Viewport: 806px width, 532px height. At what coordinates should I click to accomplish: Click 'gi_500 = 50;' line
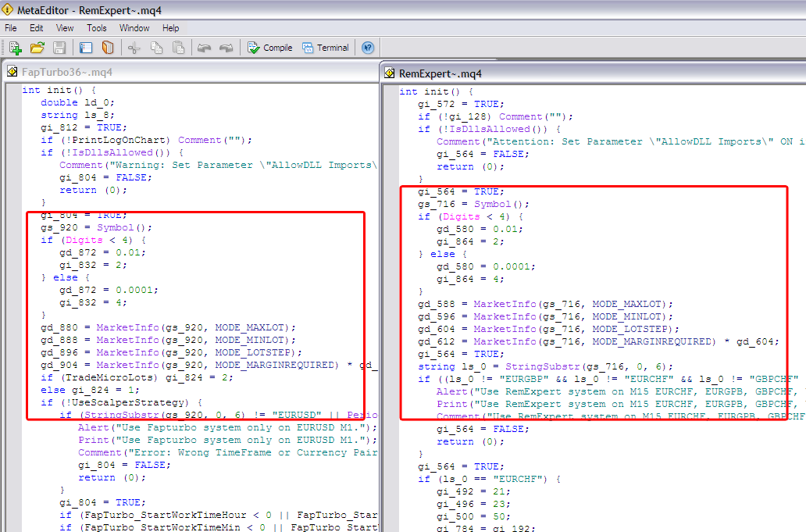pyautogui.click(x=473, y=516)
